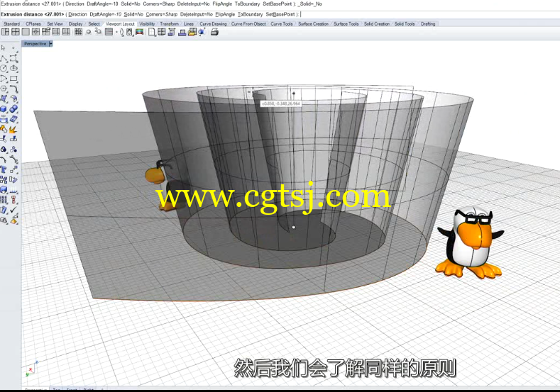Click the Print icon in toolbar
Image resolution: width=560 pixels, height=392 pixels.
click(x=214, y=33)
